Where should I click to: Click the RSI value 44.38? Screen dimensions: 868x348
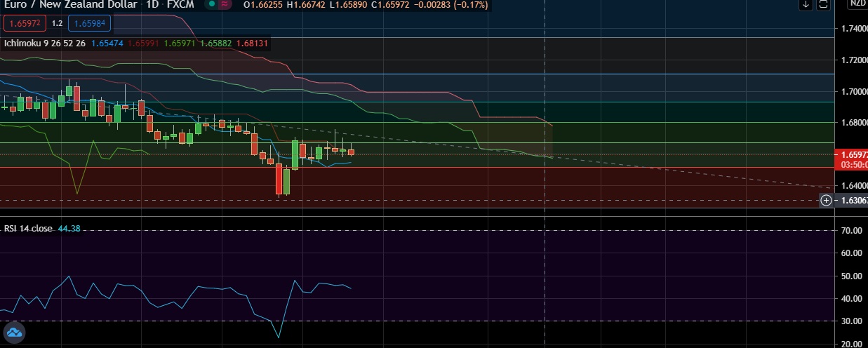tap(69, 229)
